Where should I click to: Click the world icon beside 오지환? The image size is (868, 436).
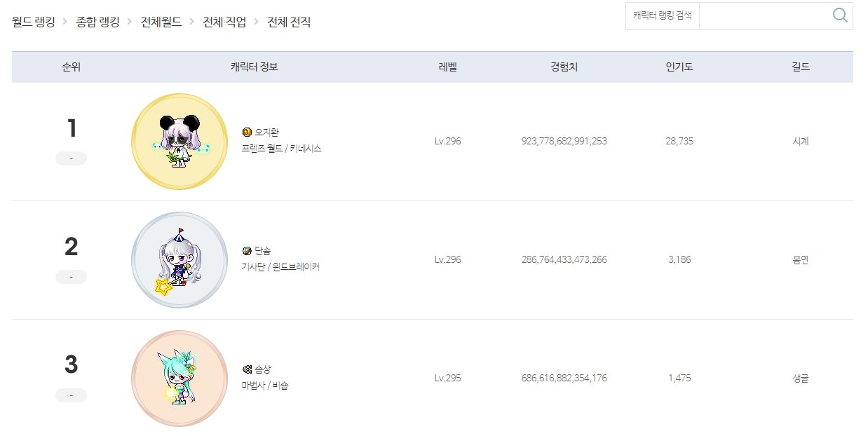tap(246, 132)
